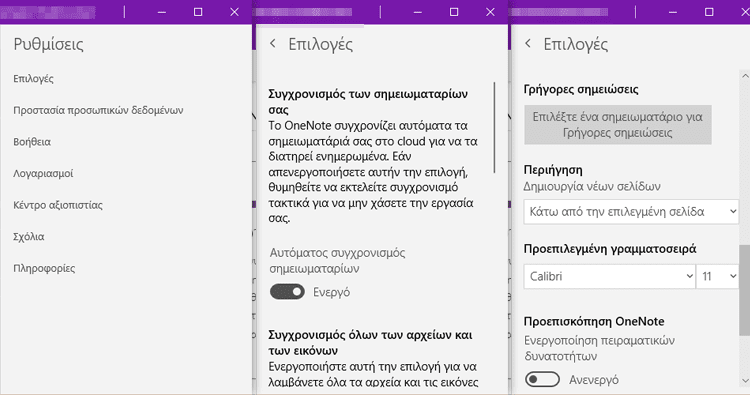Screen dimensions: 750x395
Task: Click Επιλέξτε ένα σημειωματάριο για Γρήγορες σημειώσεις
Action: [x=618, y=124]
